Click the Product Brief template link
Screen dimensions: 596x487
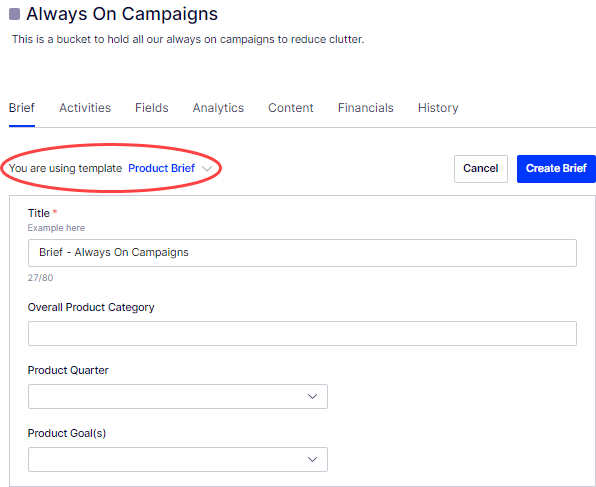(162, 168)
